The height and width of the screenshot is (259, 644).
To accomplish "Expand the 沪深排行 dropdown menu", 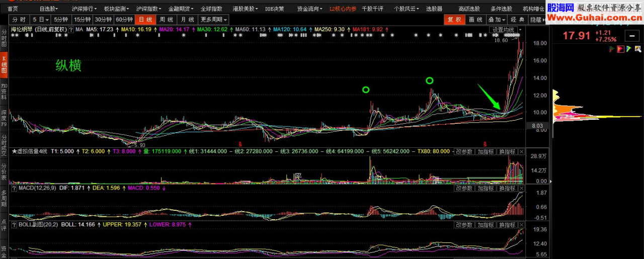I will (x=84, y=9).
